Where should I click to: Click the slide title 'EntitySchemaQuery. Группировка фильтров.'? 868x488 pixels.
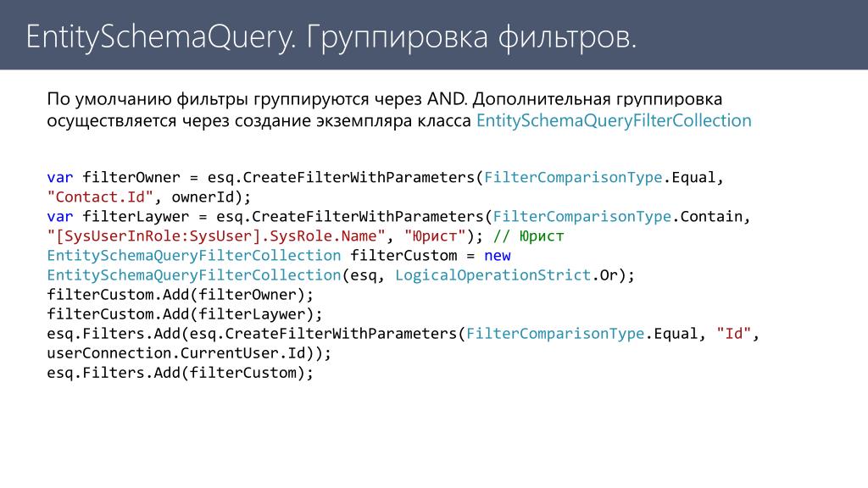[x=331, y=37]
